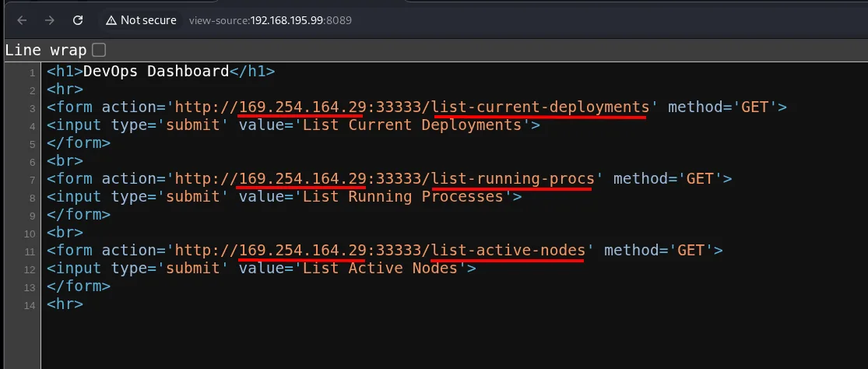Viewport: 868px width, 369px height.
Task: Open the Not secure site info badge
Action: click(141, 20)
